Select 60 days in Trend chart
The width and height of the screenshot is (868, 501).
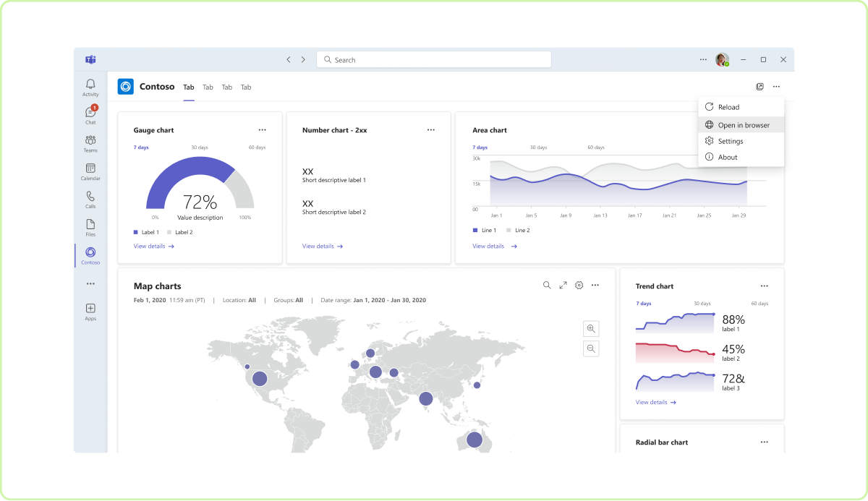pyautogui.click(x=759, y=304)
